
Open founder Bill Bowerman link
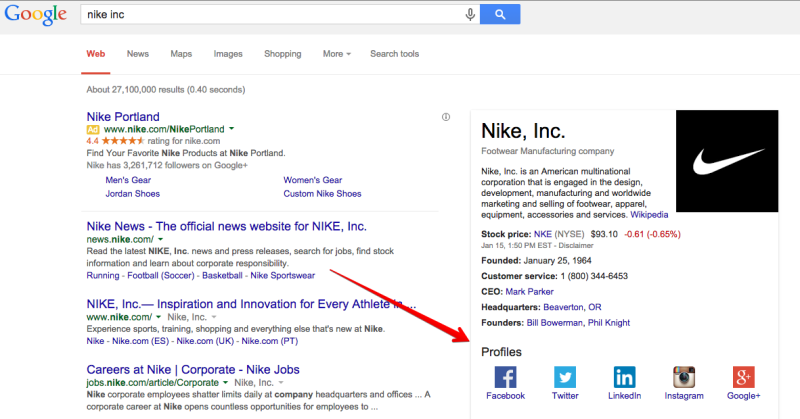pos(555,323)
